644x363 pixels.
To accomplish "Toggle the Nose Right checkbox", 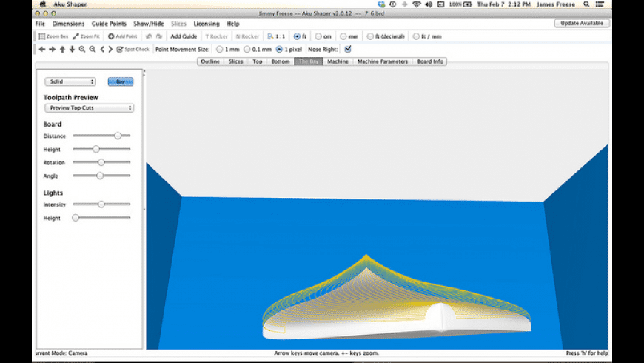I will (x=348, y=50).
